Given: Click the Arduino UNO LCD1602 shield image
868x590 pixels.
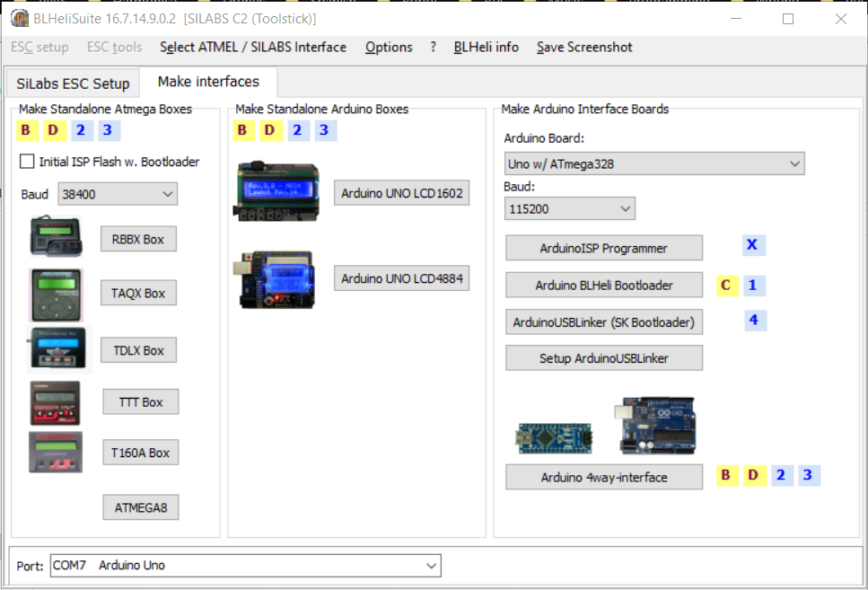Looking at the screenshot, I should coord(276,191).
